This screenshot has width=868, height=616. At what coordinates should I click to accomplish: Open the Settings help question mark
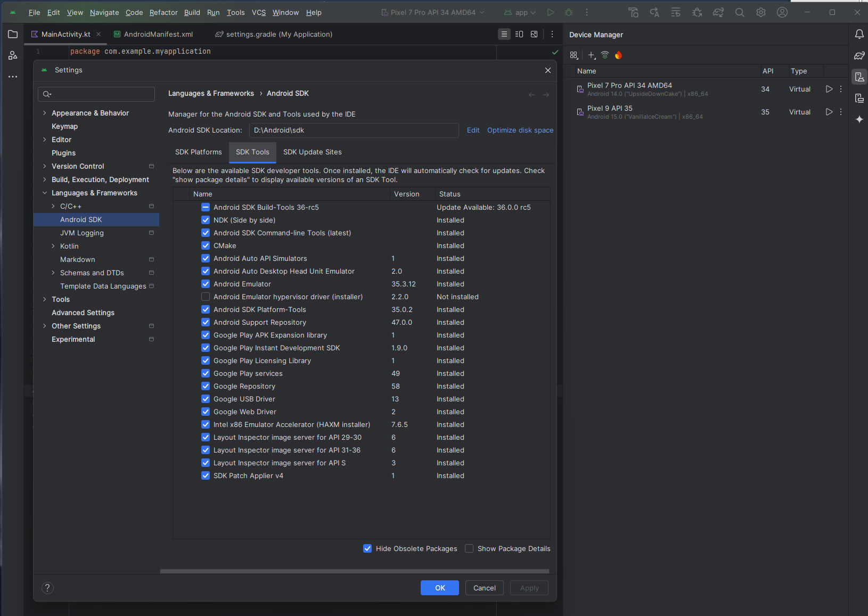pos(47,588)
